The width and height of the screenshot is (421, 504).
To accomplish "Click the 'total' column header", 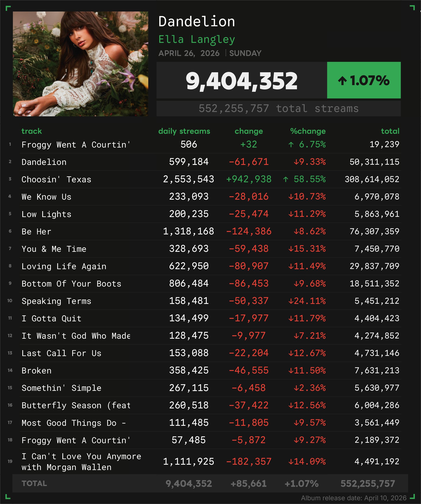I will pos(390,131).
